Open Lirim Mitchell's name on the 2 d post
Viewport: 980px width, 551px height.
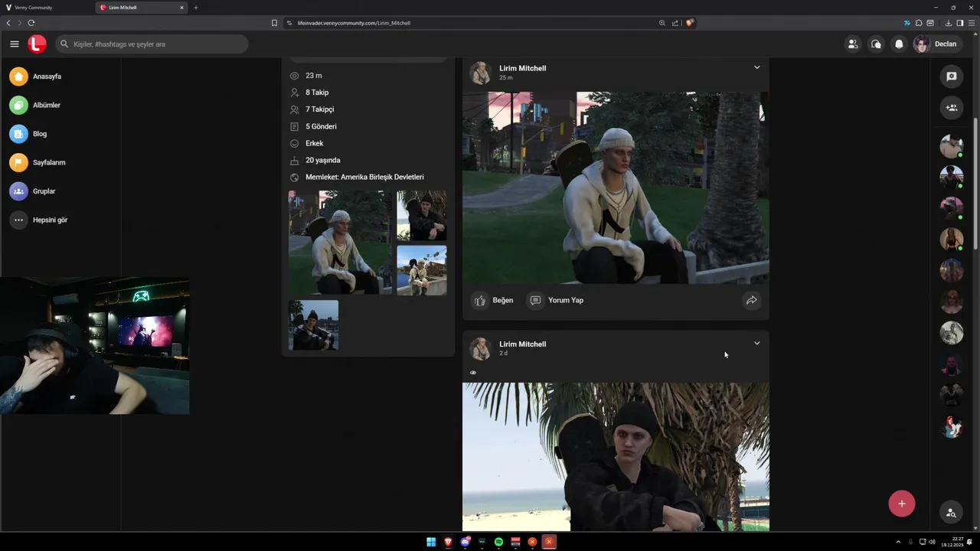(x=522, y=344)
